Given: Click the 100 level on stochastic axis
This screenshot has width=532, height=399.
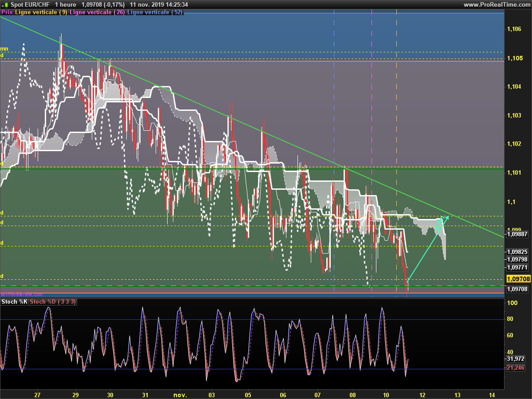Looking at the screenshot, I should (512, 303).
